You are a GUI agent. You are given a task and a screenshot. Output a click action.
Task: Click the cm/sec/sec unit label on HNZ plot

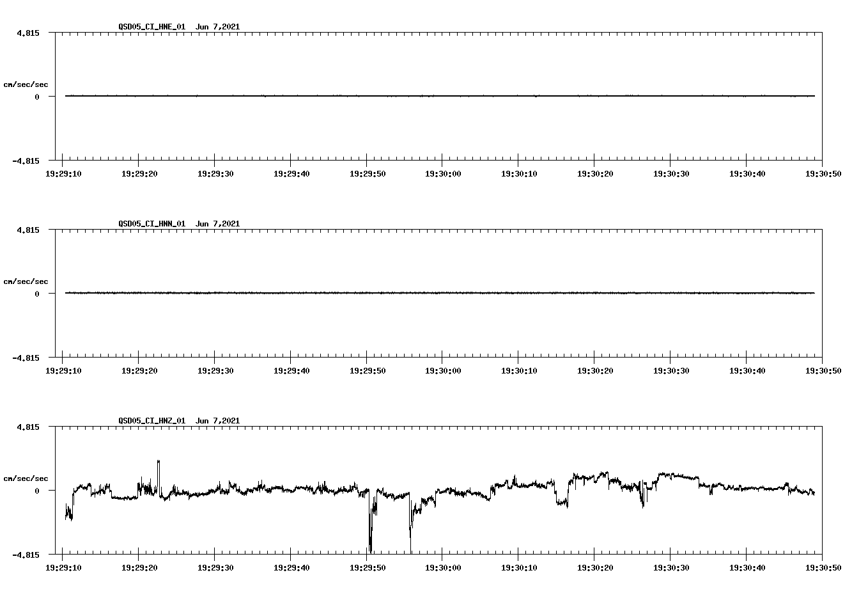[x=26, y=478]
